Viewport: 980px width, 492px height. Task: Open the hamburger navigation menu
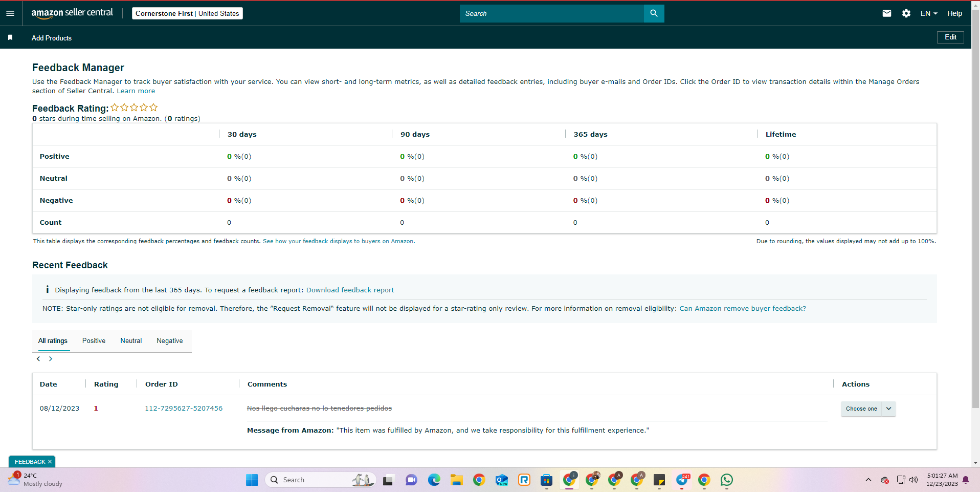(x=10, y=13)
